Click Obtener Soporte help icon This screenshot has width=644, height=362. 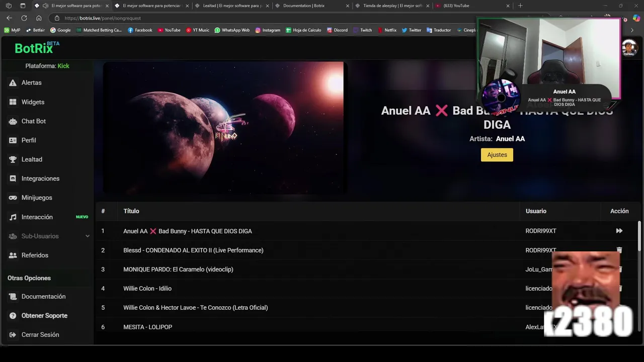[x=13, y=316]
